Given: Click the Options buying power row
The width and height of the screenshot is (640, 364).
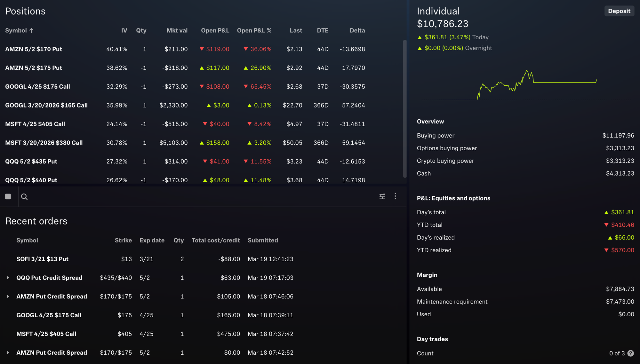Looking at the screenshot, I should (x=525, y=148).
